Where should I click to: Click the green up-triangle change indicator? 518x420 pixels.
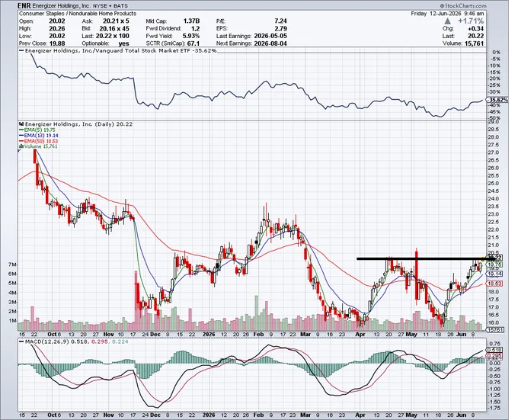(447, 21)
